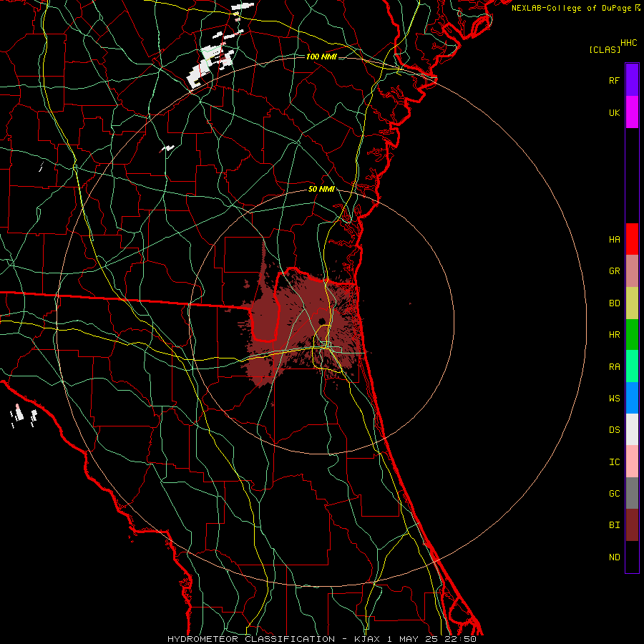Screen dimensions: 644x644
Task: Click the 100 NMI range ring label
Action: coord(321,57)
